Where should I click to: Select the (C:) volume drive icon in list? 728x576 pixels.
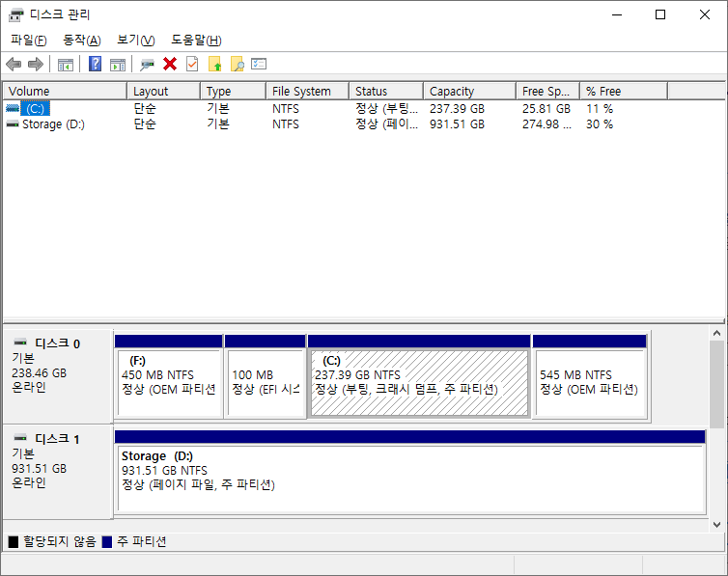pyautogui.click(x=13, y=108)
